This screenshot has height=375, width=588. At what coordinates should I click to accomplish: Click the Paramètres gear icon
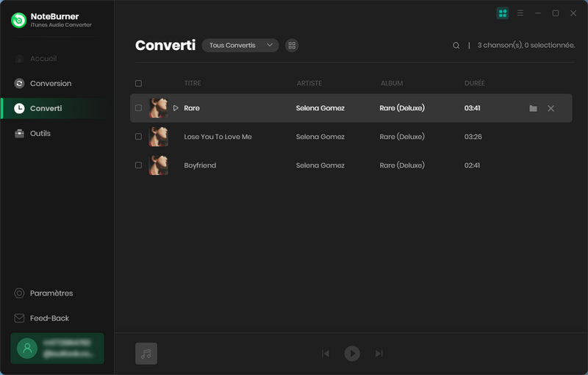pyautogui.click(x=19, y=293)
